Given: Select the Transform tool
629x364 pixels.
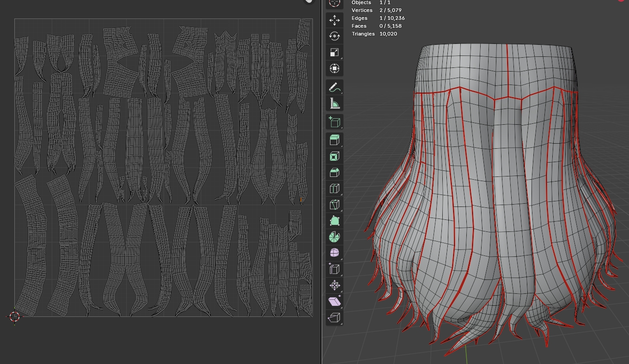Looking at the screenshot, I should point(334,68).
